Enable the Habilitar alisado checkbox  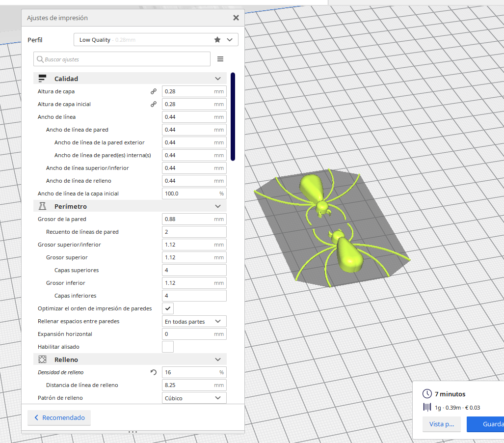click(168, 346)
